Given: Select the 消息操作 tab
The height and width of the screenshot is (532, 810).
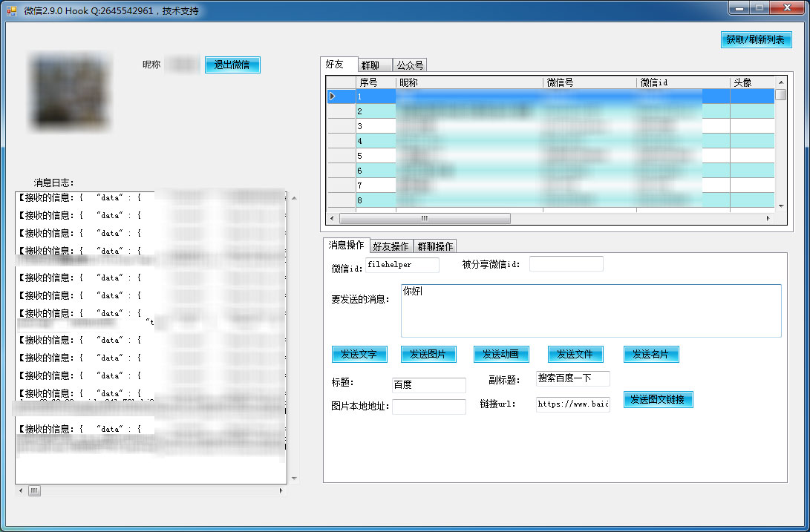Looking at the screenshot, I should (346, 246).
